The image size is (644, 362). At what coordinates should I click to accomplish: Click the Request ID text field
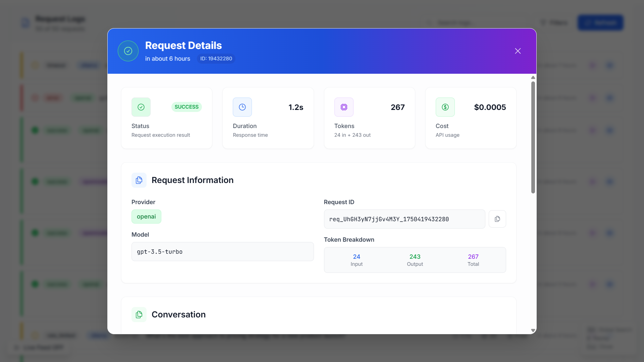pyautogui.click(x=404, y=219)
